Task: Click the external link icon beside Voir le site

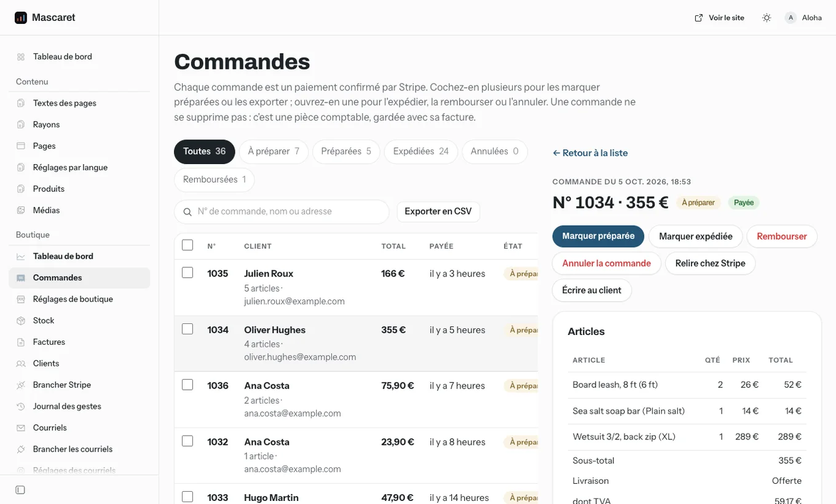Action: click(698, 18)
